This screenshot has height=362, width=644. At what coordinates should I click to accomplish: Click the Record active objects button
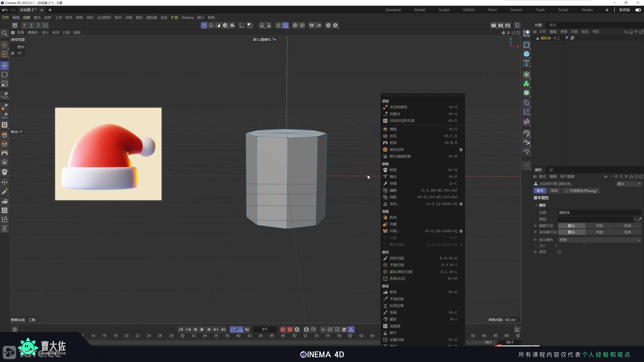point(283,329)
